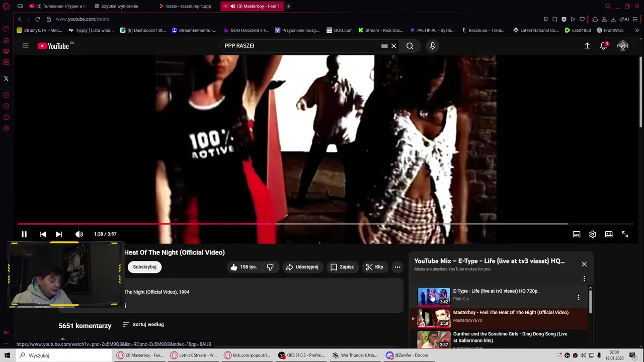Open the StreamElements bookmark
This screenshot has width=644, height=362.
point(194,30)
